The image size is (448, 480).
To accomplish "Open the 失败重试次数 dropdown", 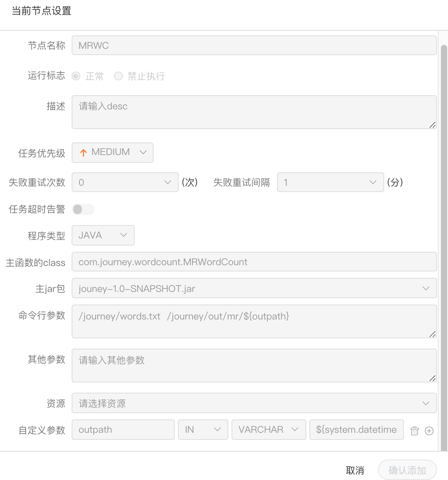I will coord(125,182).
